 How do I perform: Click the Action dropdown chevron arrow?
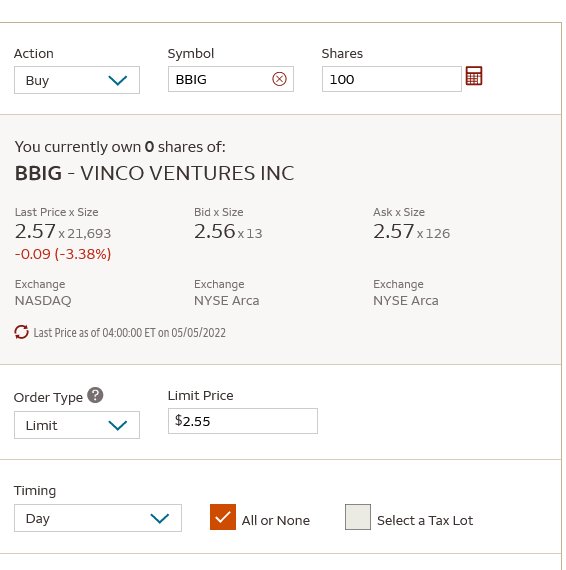coord(118,80)
